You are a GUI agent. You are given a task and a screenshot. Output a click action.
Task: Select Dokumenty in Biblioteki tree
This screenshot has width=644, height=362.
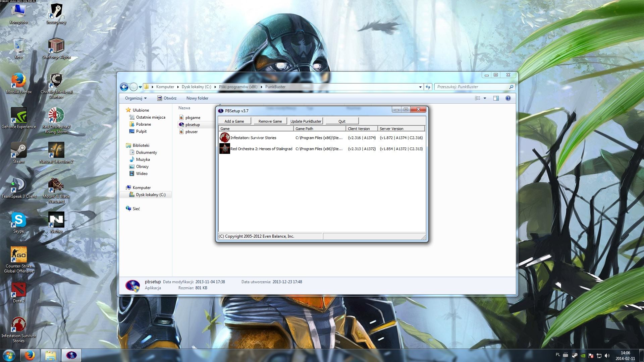coord(146,153)
